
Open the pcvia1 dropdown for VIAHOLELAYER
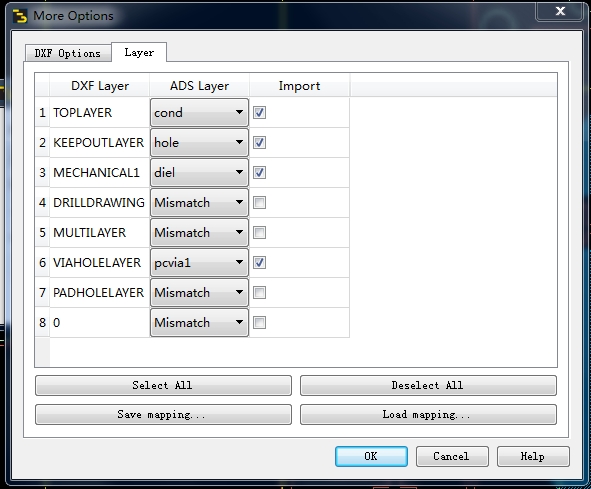(x=199, y=262)
